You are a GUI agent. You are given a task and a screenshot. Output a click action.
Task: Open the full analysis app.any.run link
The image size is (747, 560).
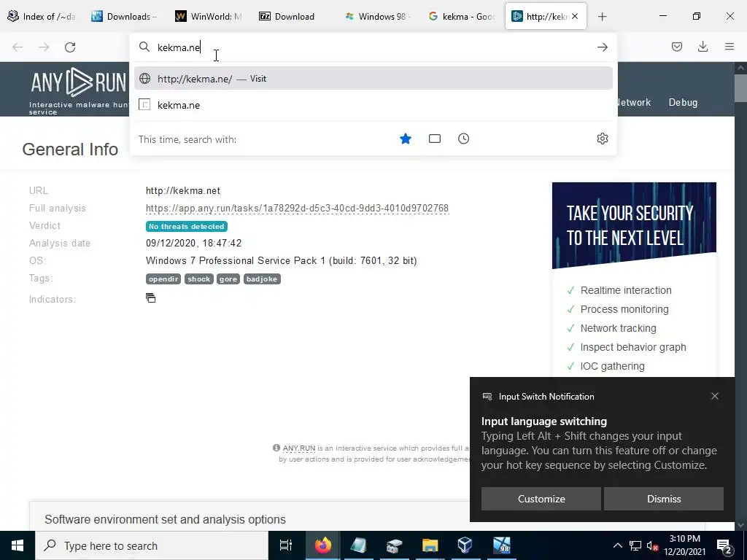click(x=298, y=208)
